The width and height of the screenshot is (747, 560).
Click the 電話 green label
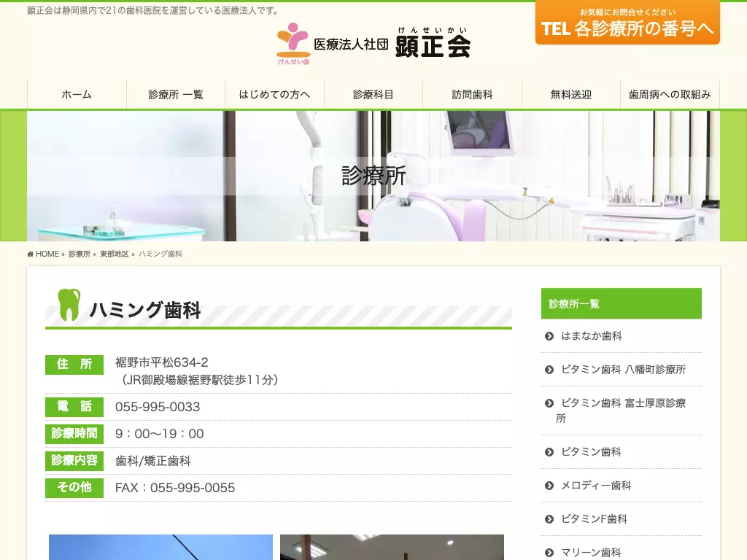74,407
